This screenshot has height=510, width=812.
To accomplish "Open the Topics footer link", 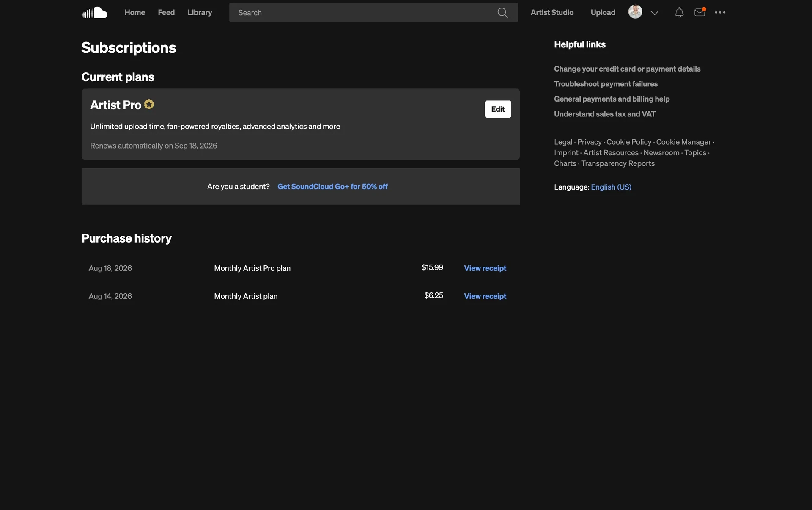I will [695, 153].
